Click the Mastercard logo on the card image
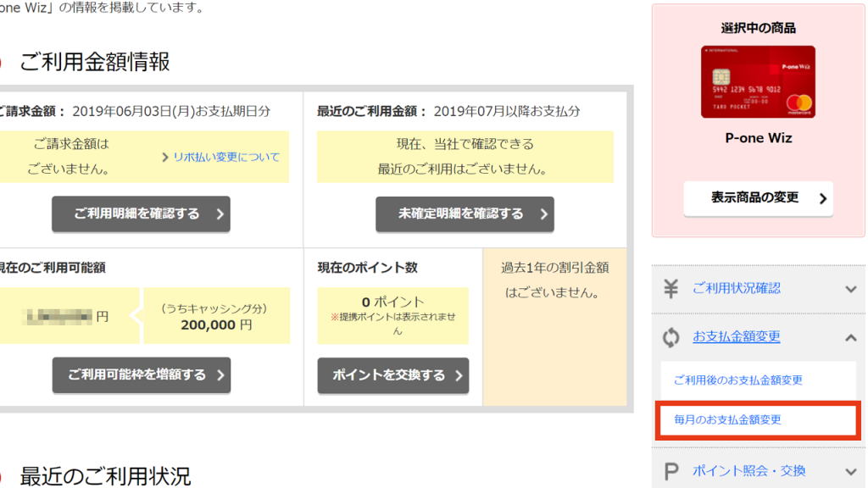This screenshot has width=868, height=488. point(798,103)
